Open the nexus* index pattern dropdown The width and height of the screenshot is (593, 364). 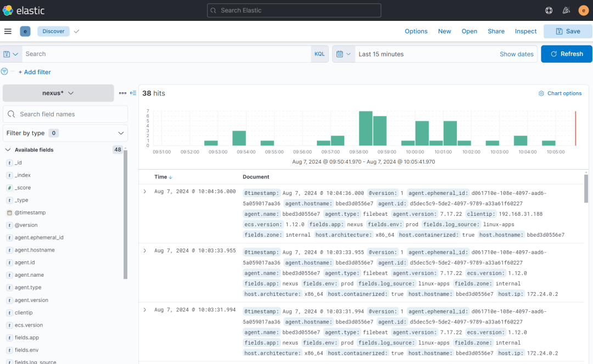(x=58, y=93)
